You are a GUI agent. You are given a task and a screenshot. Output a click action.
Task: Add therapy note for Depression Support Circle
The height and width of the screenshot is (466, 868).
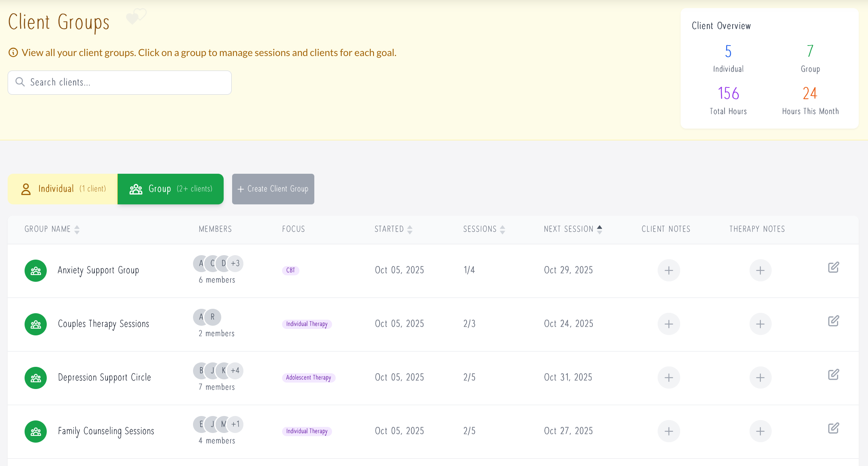[x=760, y=378]
